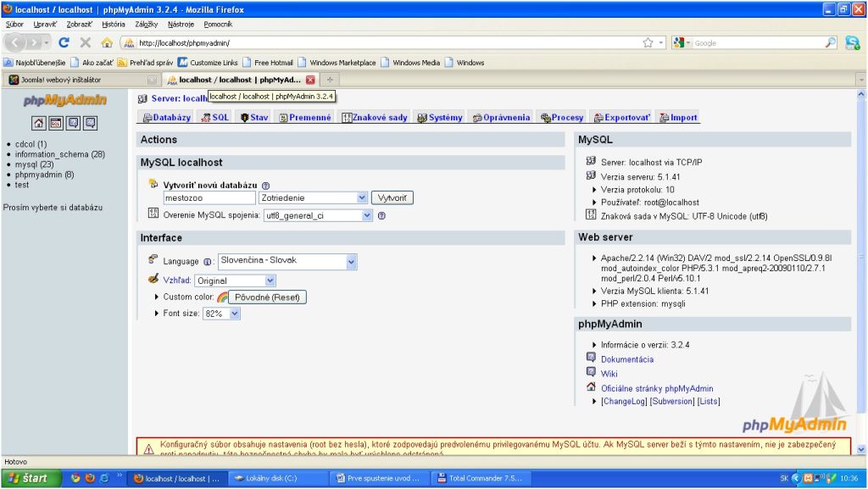This screenshot has height=489, width=868.
Task: Open the Import tab
Action: pyautogui.click(x=678, y=117)
